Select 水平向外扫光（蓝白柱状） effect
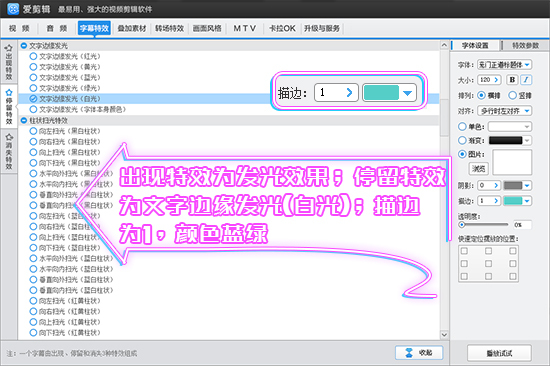The width and height of the screenshot is (550, 366). coord(72,258)
